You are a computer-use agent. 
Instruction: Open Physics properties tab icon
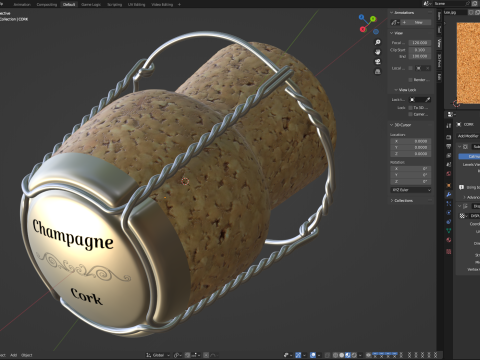[449, 212]
